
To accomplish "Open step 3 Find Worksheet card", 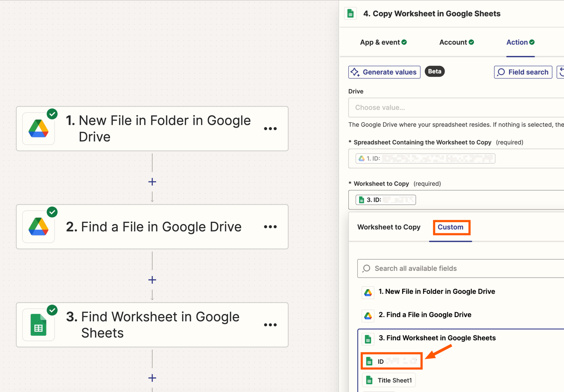I will [x=152, y=325].
